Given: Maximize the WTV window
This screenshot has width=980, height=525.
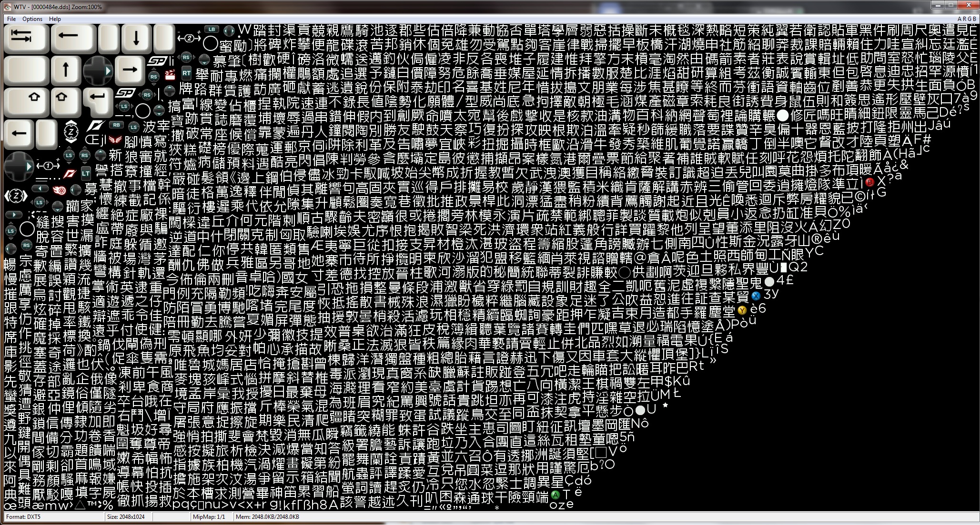Looking at the screenshot, I should click(x=951, y=5).
